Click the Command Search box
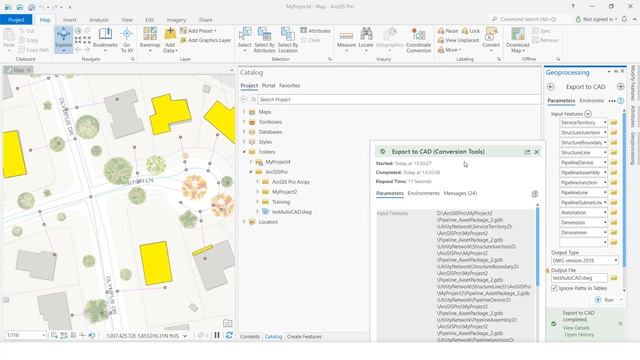This screenshot has height=360, width=640. coord(530,19)
